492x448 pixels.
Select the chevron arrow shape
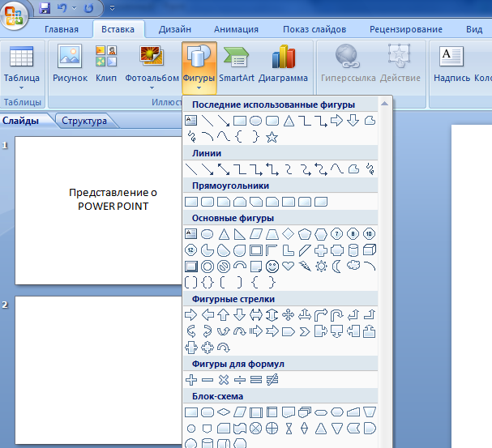click(x=305, y=331)
